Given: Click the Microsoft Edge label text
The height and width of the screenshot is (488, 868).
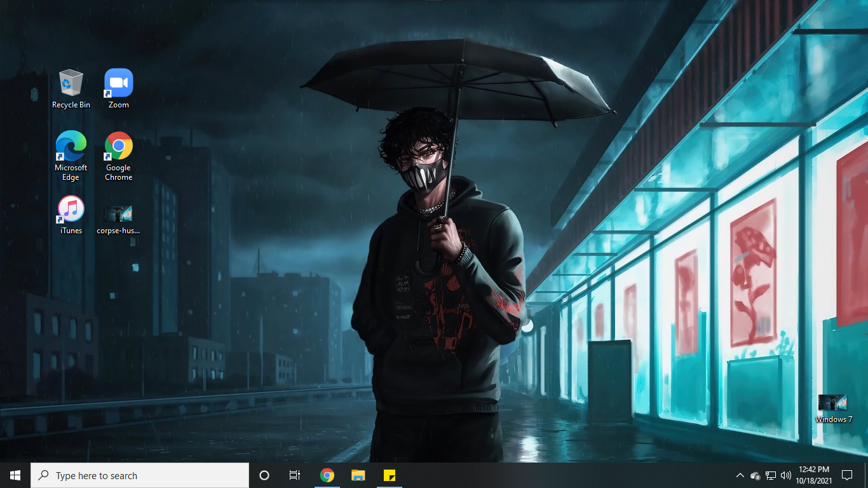Looking at the screenshot, I should click(71, 173).
